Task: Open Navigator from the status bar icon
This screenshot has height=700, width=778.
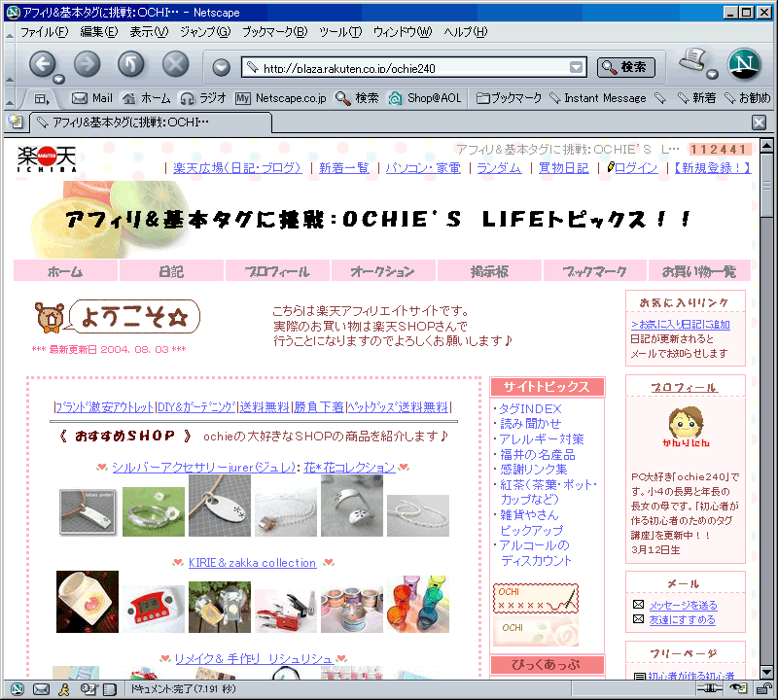Action: [18, 688]
